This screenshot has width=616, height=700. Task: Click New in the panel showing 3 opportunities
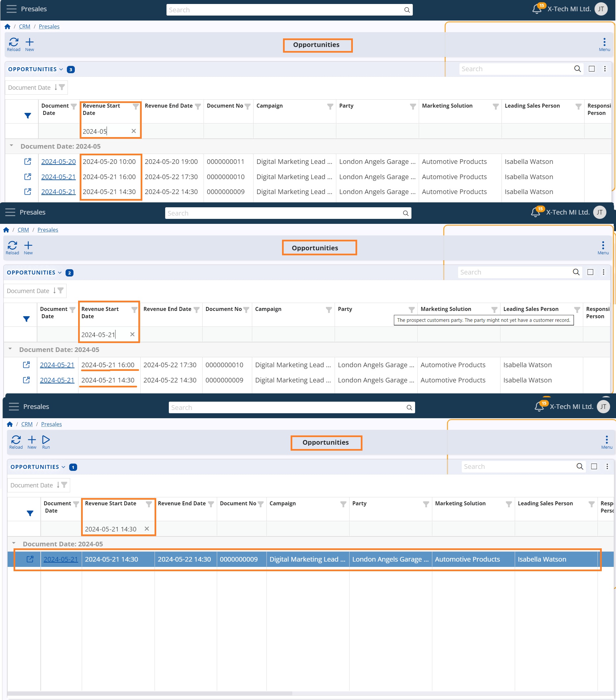(30, 44)
